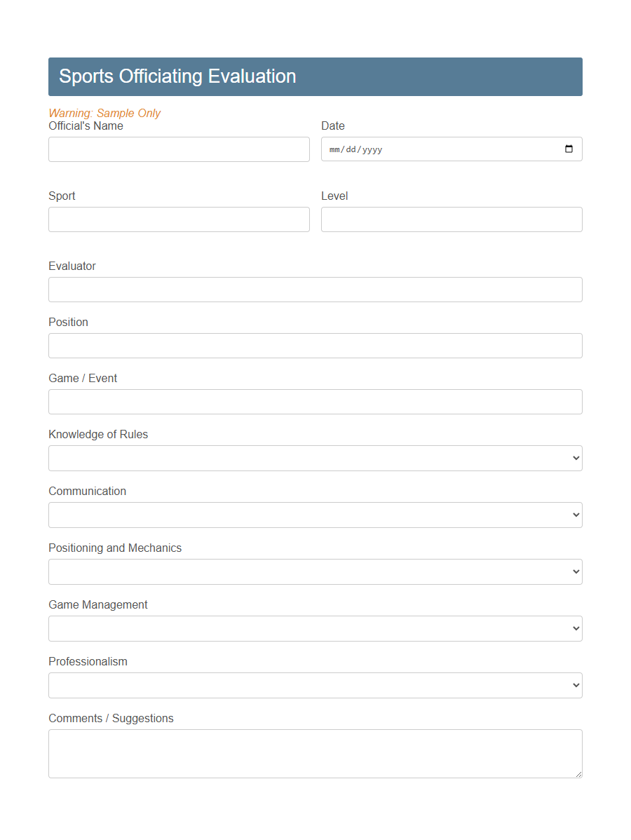The height and width of the screenshot is (840, 631).
Task: Open the Date calendar picker icon
Action: tap(569, 149)
